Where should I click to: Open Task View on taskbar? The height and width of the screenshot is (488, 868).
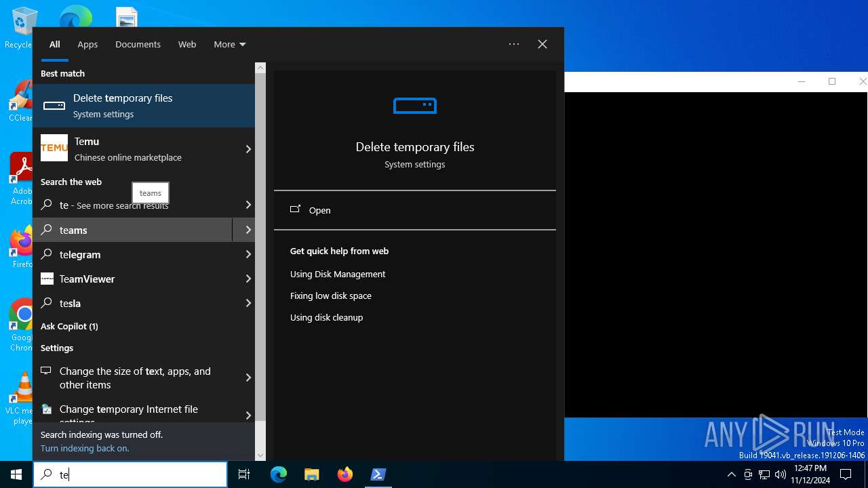[x=245, y=474]
